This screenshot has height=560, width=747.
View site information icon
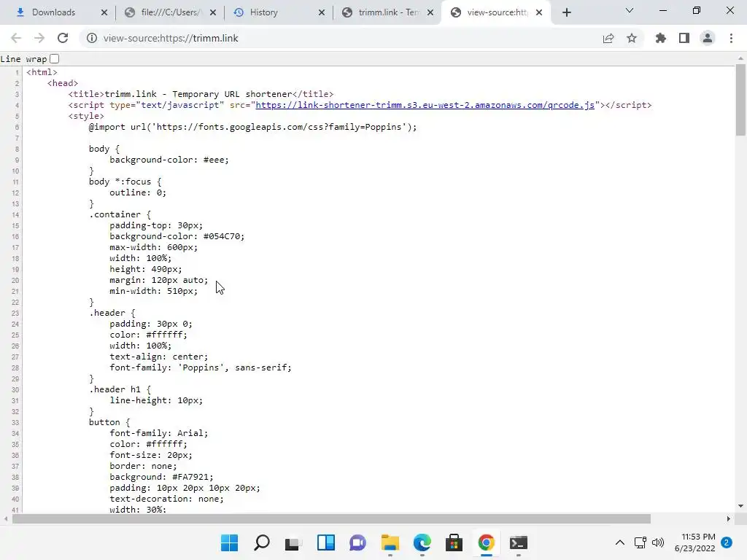click(92, 38)
